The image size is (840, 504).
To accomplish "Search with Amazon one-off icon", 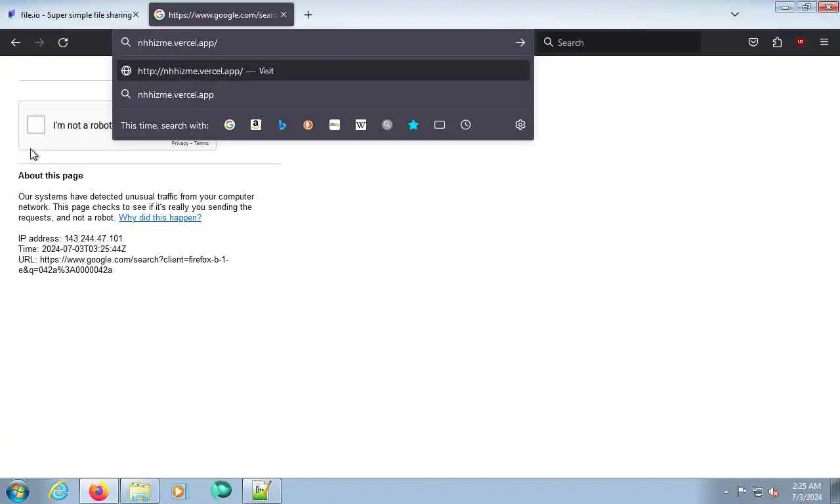I will coord(256,125).
